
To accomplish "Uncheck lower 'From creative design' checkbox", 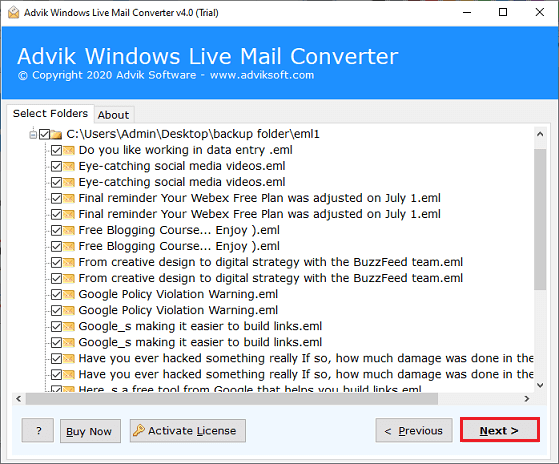I will [x=56, y=279].
